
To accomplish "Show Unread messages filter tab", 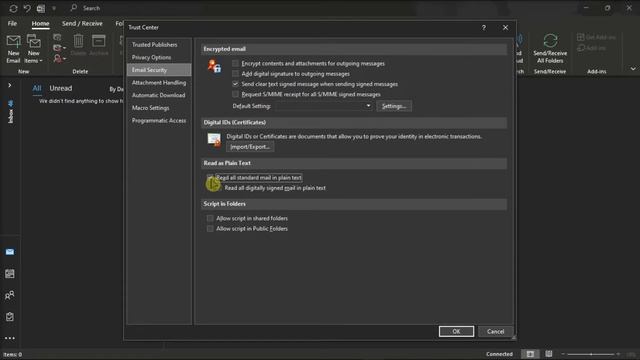I will 60,88.
